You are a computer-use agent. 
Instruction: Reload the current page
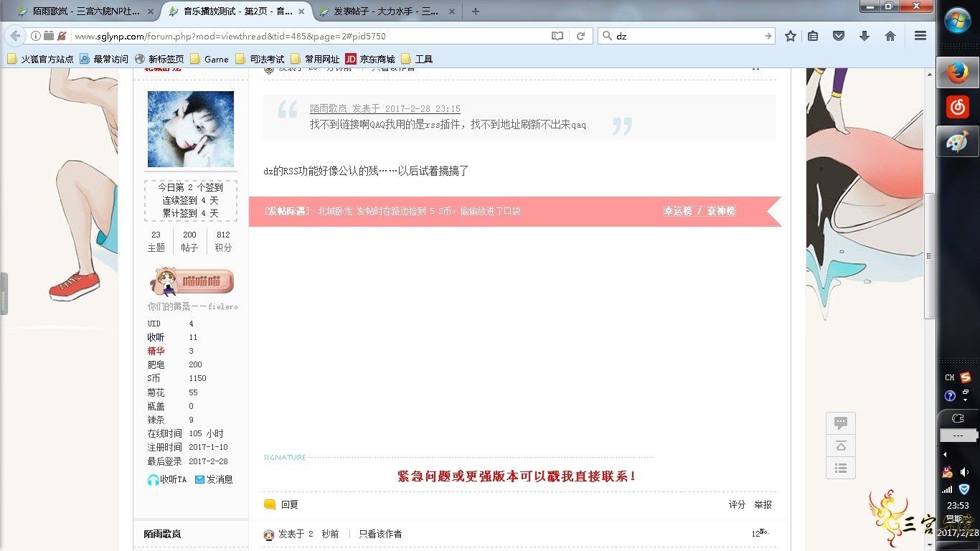pyautogui.click(x=580, y=36)
